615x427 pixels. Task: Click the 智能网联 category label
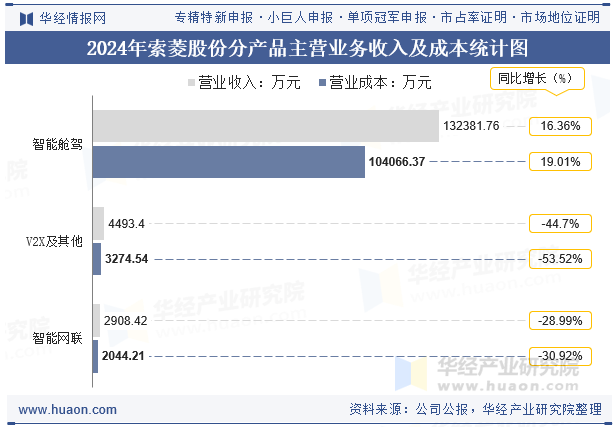[57, 338]
